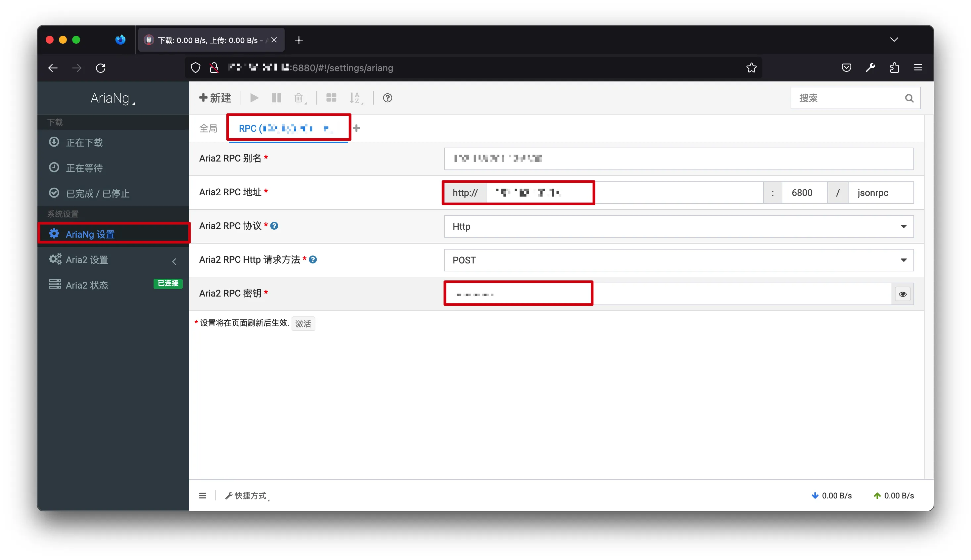The image size is (971, 560).
Task: Delete tasks with the trash icon
Action: pos(300,98)
